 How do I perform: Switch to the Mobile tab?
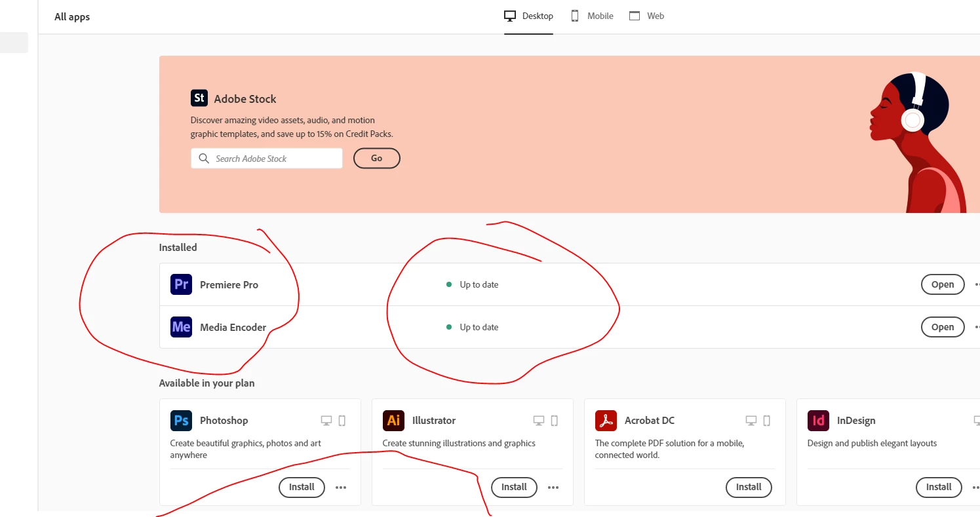point(592,16)
